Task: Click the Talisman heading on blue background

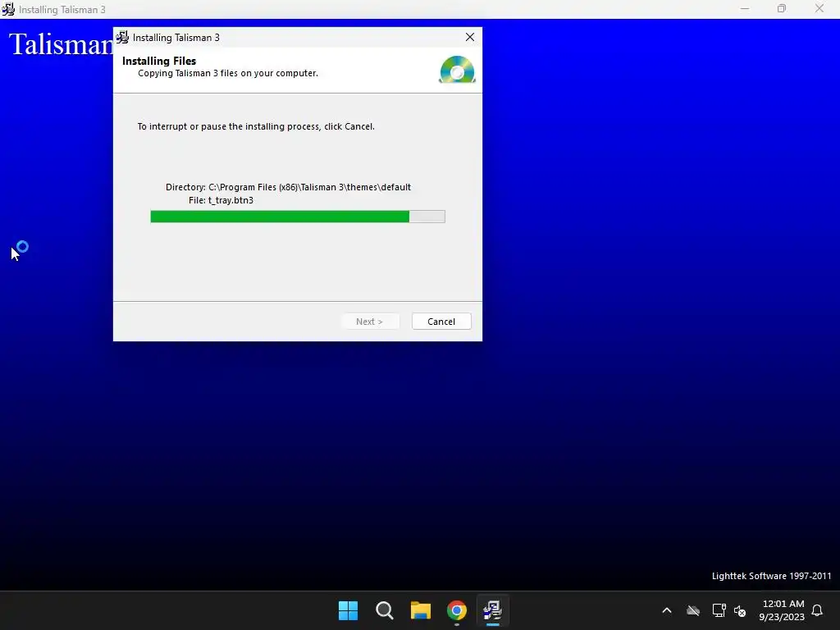Action: tap(61, 44)
